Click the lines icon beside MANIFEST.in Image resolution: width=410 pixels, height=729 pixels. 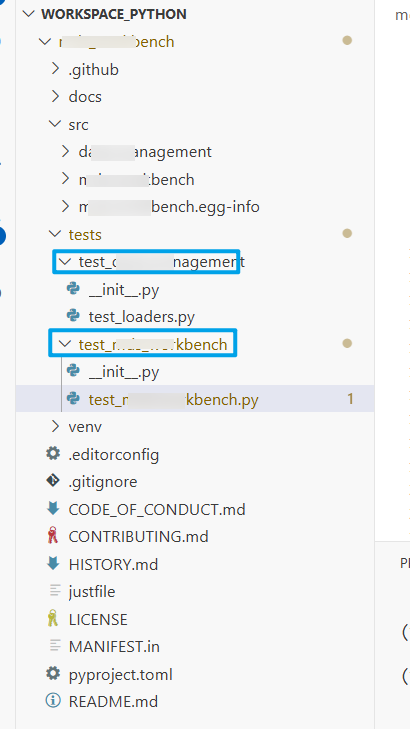coord(55,646)
